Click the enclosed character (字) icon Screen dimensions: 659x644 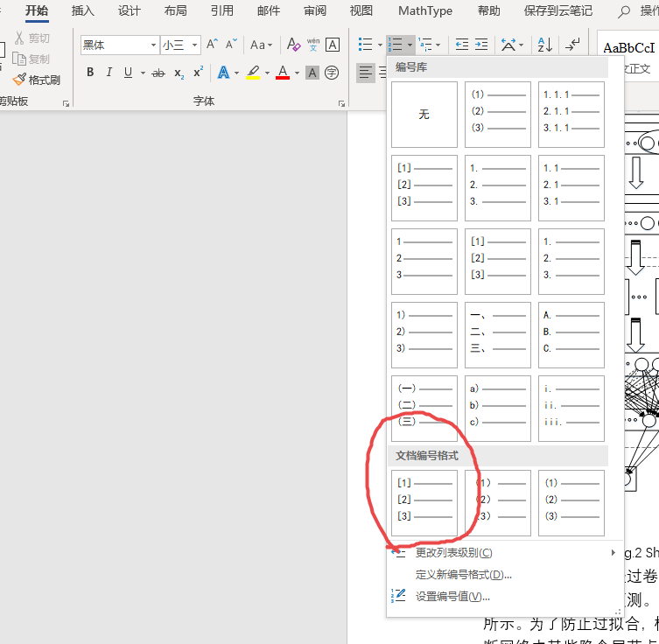pyautogui.click(x=332, y=73)
